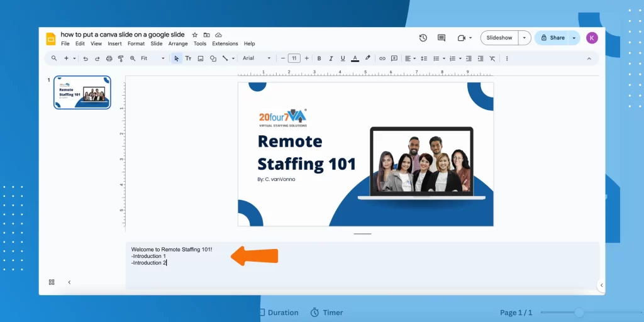The height and width of the screenshot is (322, 644).
Task: Hide the menus with up chevron
Action: (x=589, y=58)
